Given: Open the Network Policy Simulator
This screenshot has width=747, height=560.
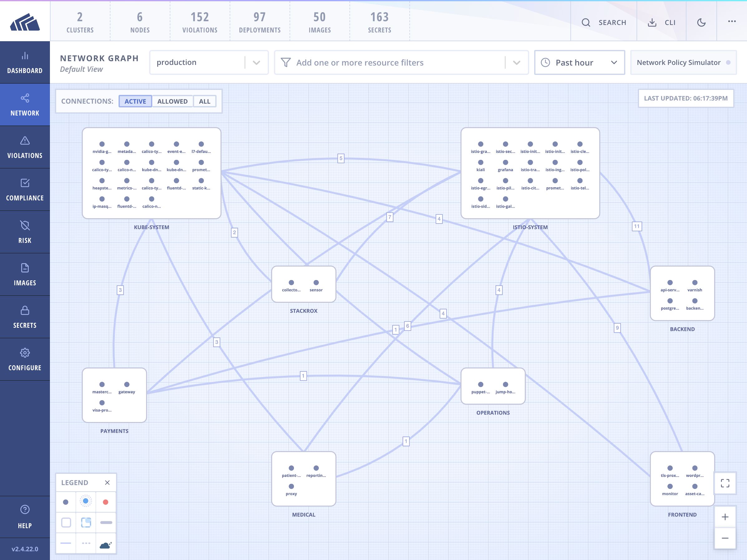Looking at the screenshot, I should 684,62.
